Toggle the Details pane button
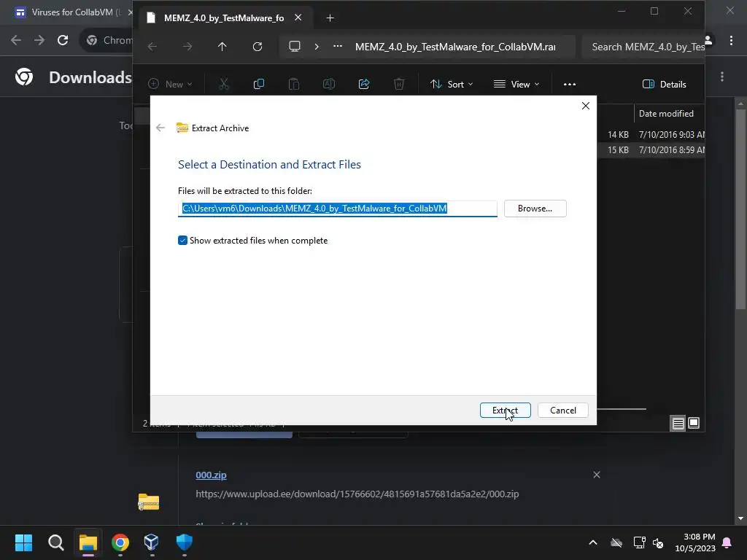 pos(664,85)
